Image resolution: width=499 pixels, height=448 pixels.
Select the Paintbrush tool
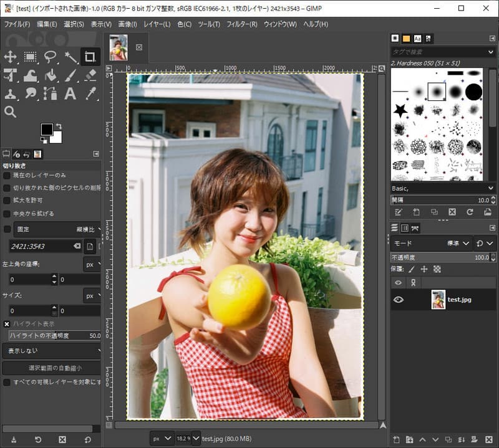[70, 75]
